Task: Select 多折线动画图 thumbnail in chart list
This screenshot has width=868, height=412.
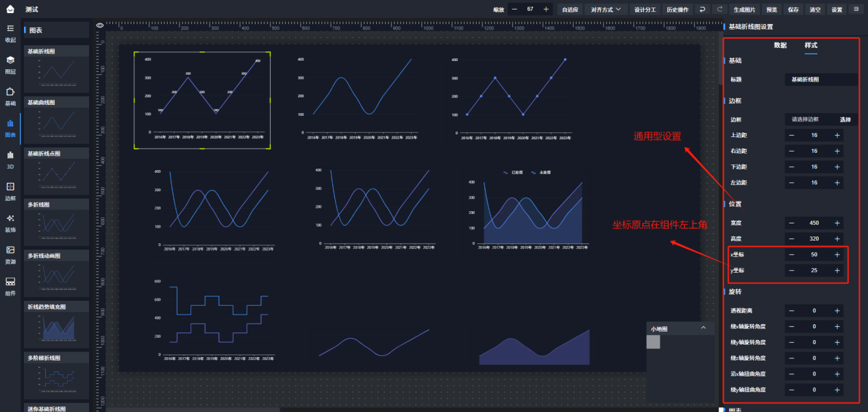Action: pos(57,274)
